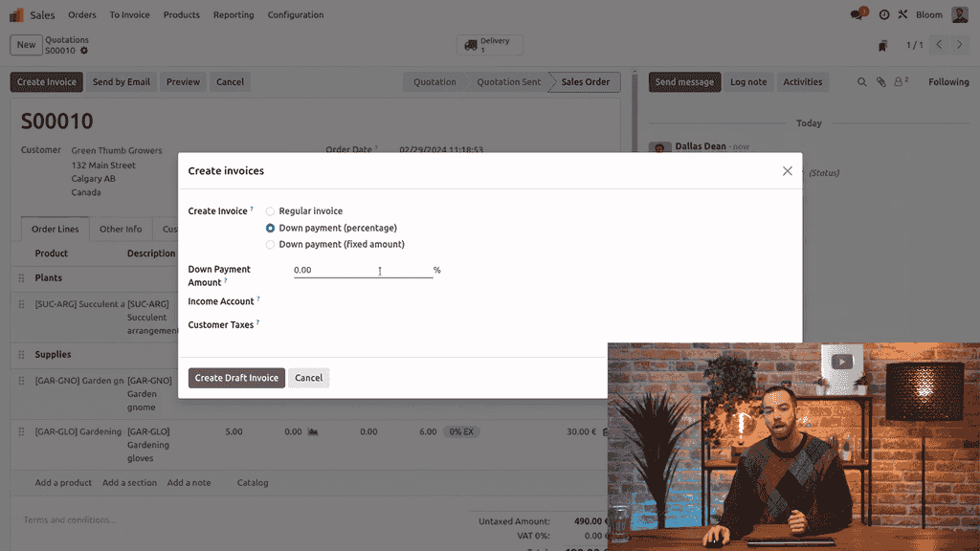Click the paperclip attachments icon
This screenshot has height=551, width=980.
click(x=880, y=82)
